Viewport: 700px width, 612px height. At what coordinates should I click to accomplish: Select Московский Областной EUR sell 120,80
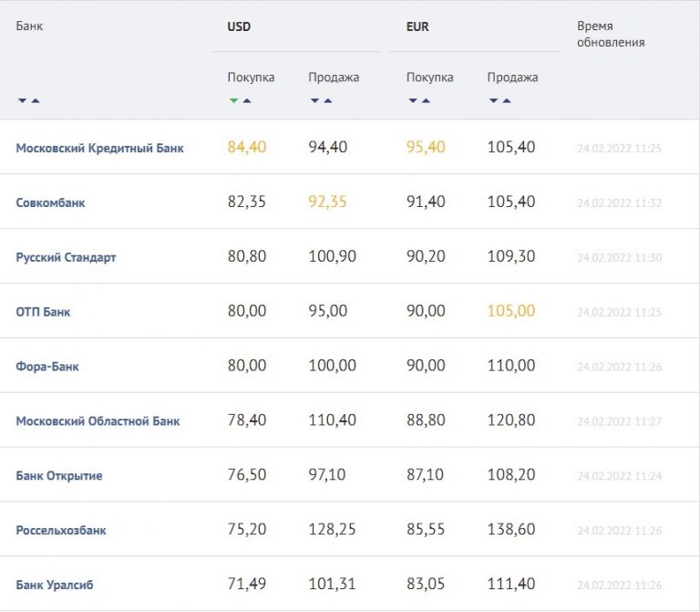click(x=511, y=420)
